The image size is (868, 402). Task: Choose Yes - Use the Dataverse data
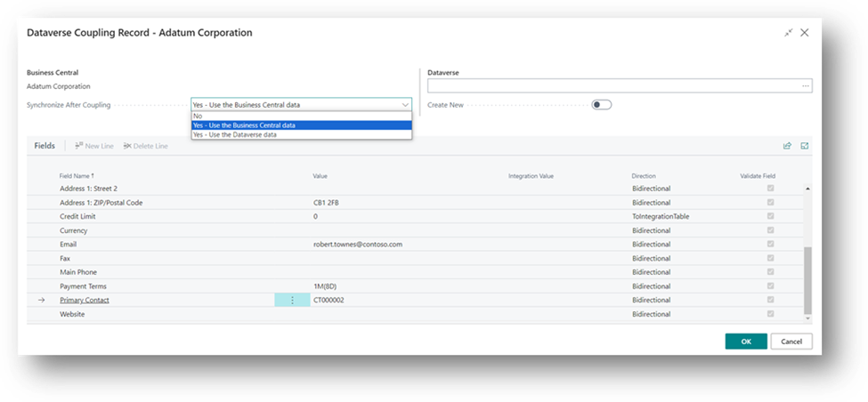(x=302, y=134)
